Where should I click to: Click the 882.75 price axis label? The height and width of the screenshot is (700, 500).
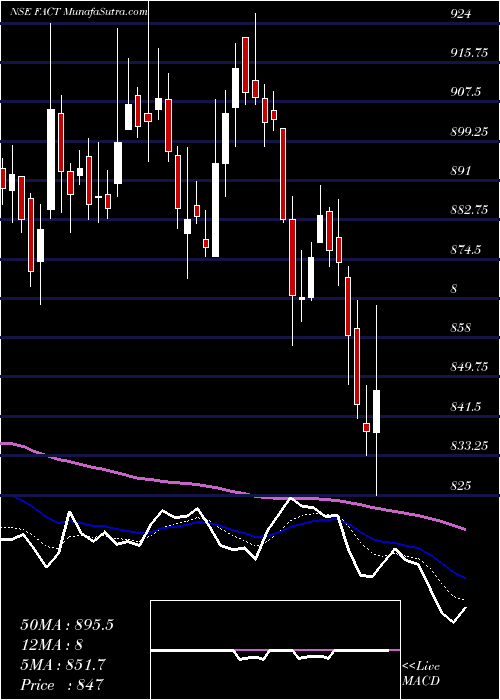coord(468,210)
